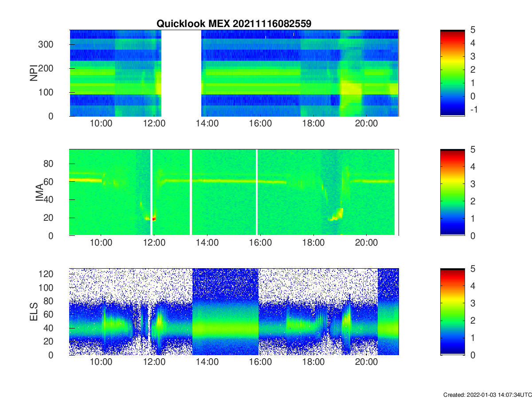Image resolution: width=532 pixels, height=399 pixels.
Task: Click the '5' label on ELS colorbar
Action: click(473, 269)
